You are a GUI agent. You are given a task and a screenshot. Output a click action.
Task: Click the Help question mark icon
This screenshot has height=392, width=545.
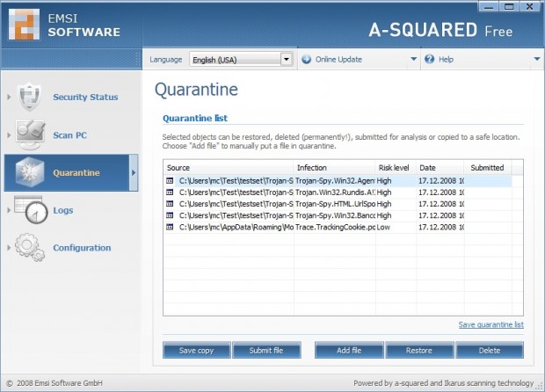[x=429, y=59]
